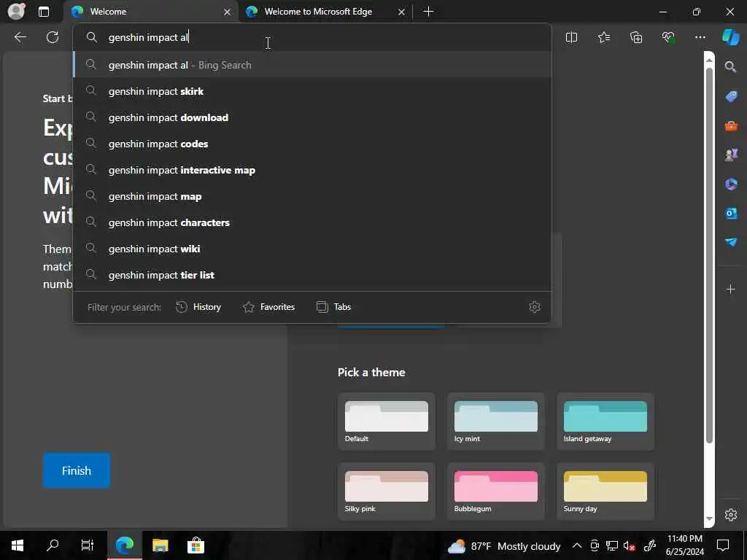Click the muted volume tray icon
Image resolution: width=747 pixels, height=560 pixels.
click(630, 545)
